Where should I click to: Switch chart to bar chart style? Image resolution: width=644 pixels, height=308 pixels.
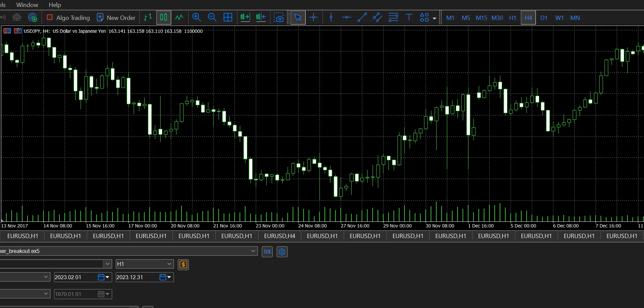(148, 18)
